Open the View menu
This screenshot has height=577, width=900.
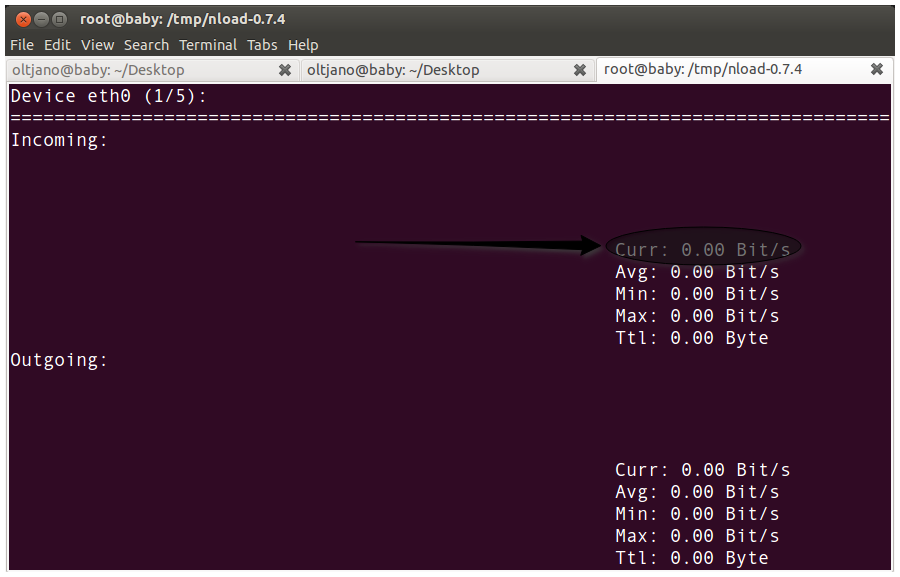pos(97,44)
